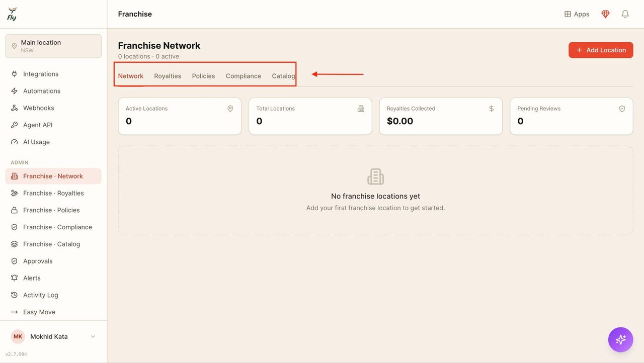644x363 pixels.
Task: Click the Automations lightning icon
Action: [x=15, y=91]
